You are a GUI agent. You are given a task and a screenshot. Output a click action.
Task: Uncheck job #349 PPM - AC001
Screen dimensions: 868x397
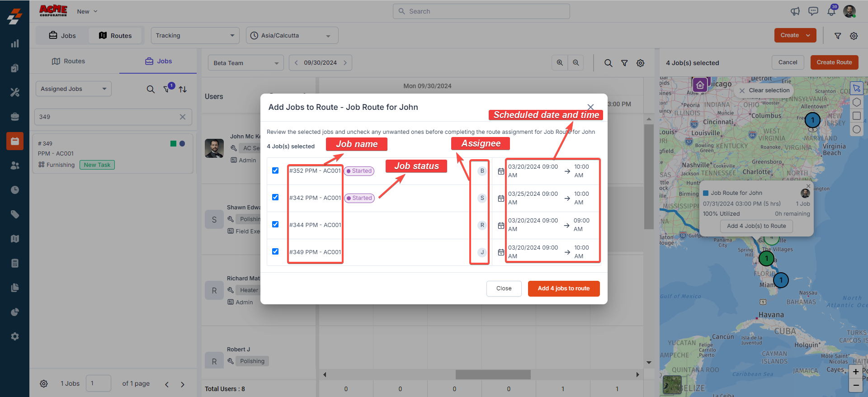[275, 251]
